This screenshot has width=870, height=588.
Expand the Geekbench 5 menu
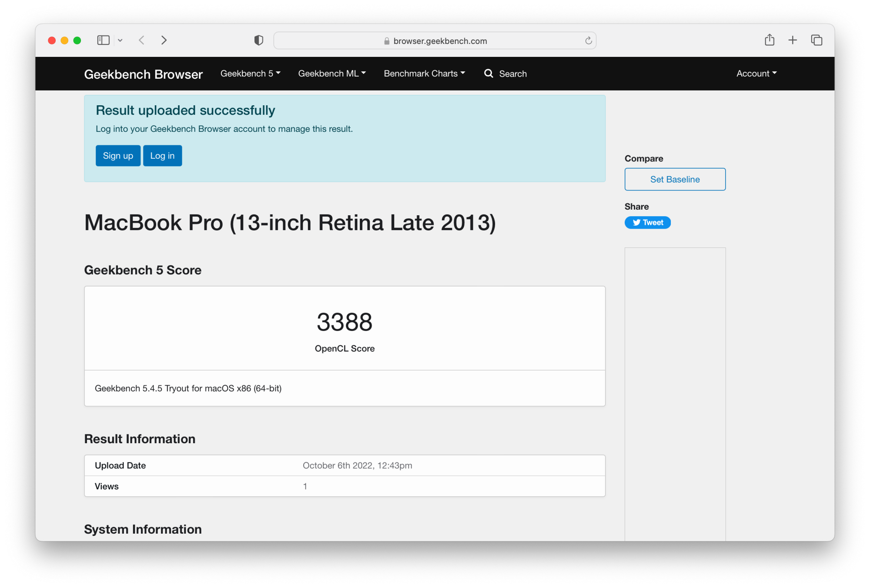[x=250, y=73]
